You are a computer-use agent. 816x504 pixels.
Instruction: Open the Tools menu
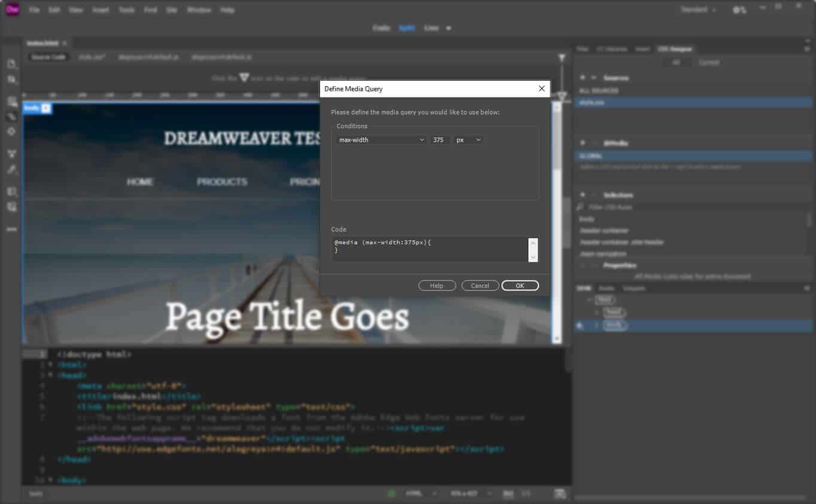point(126,10)
